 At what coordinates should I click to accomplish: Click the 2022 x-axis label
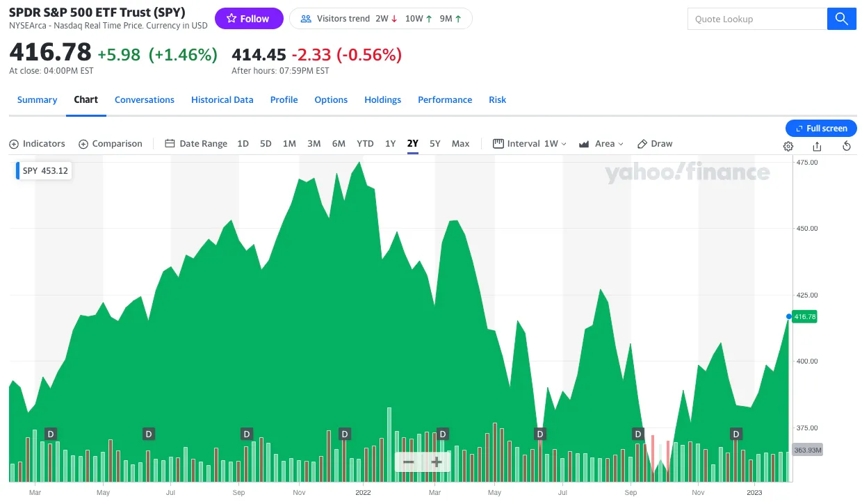(363, 493)
